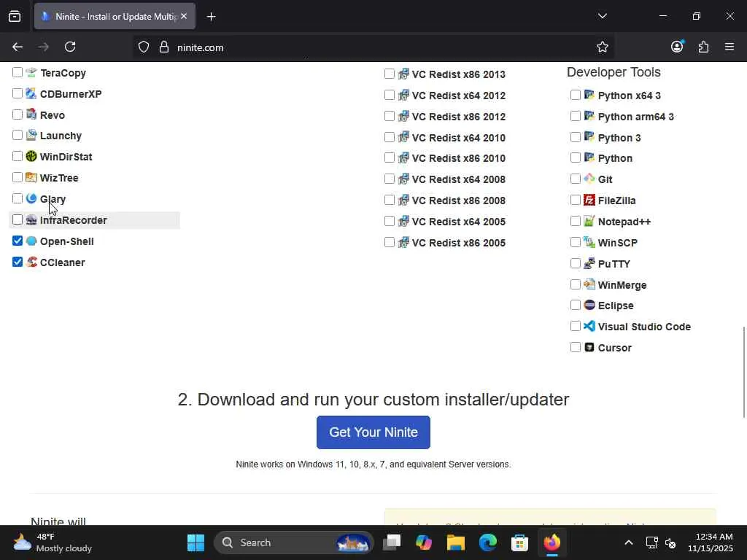Click the Python x64 3 icon
The width and height of the screenshot is (747, 560).
(x=589, y=95)
